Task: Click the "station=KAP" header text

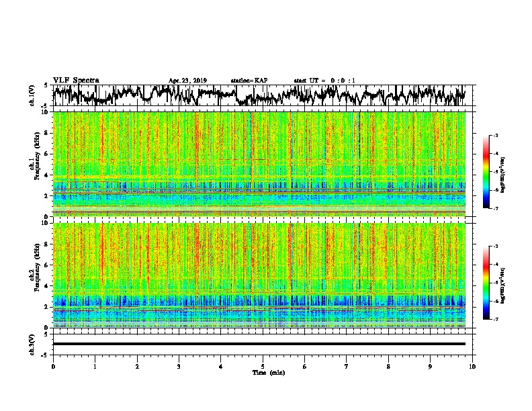Action: [x=249, y=81]
